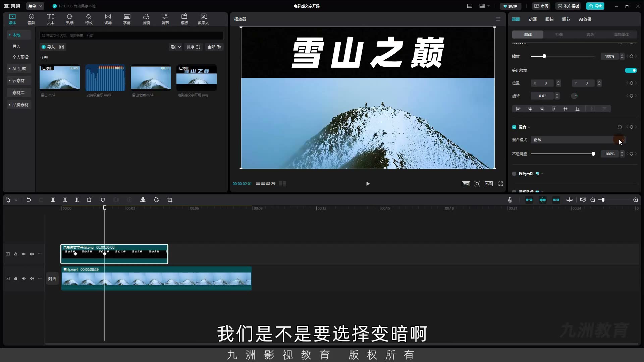This screenshot has height=362, width=644.
Task: Lock the 雪山.mp4 track
Action: [x=16, y=279]
